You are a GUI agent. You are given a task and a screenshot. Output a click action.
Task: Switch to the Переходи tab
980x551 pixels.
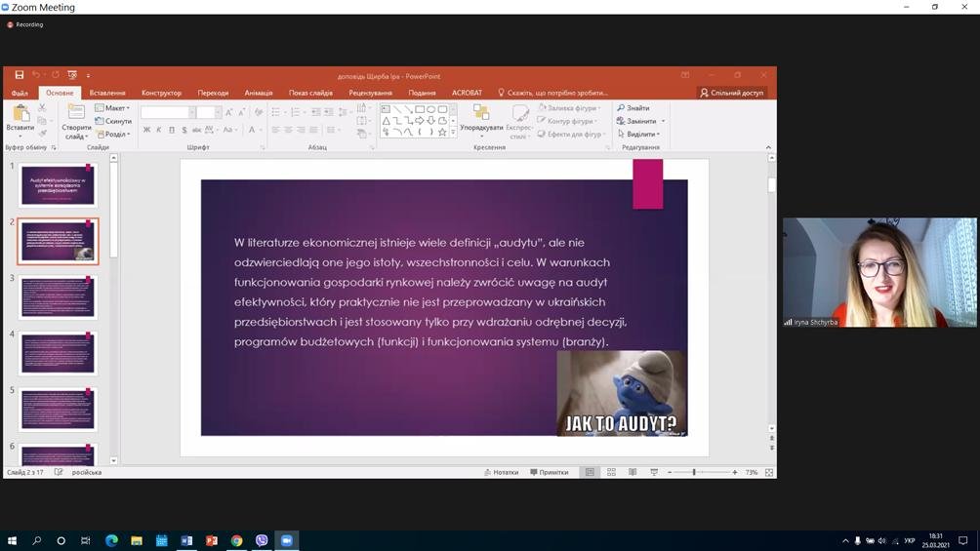pos(213,93)
